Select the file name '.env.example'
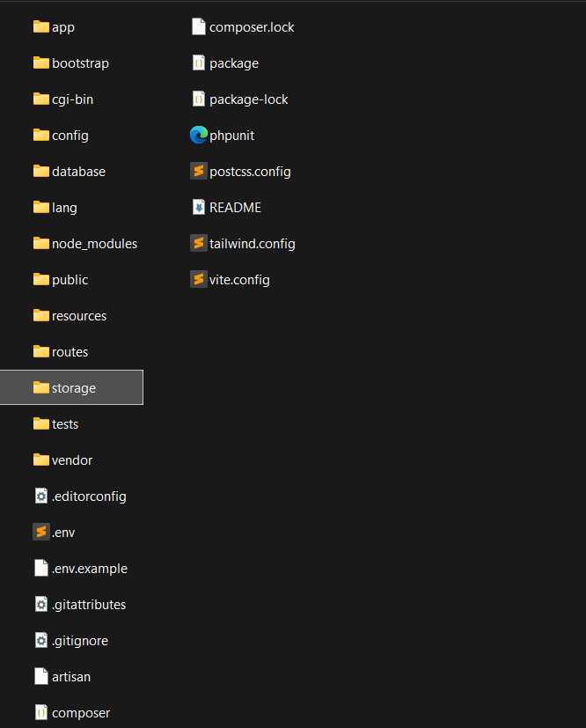Image resolution: width=586 pixels, height=728 pixels. pos(90,570)
